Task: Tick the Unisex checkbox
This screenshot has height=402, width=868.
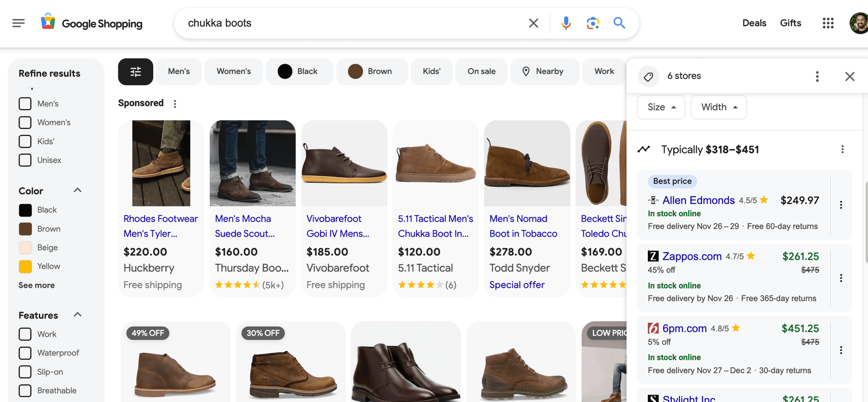Action: click(x=25, y=160)
